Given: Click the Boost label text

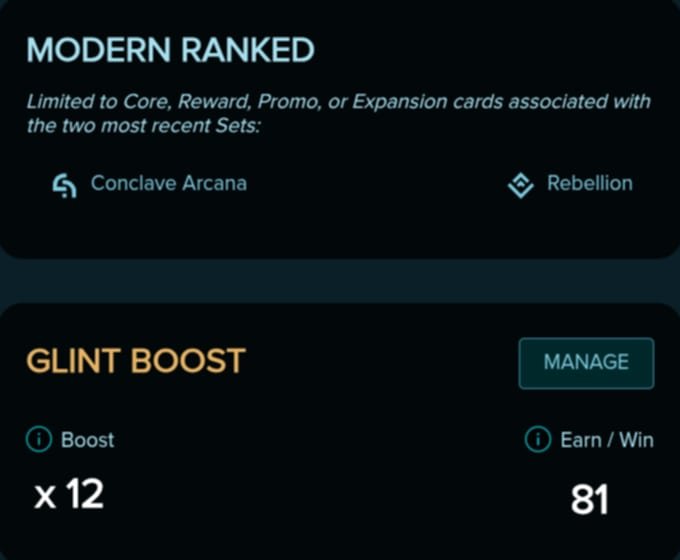Looking at the screenshot, I should [x=88, y=440].
